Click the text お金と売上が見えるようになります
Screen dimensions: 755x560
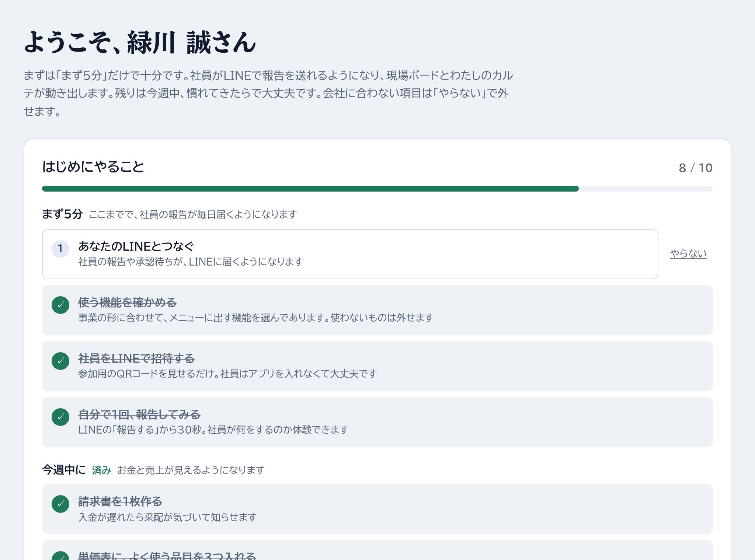[x=191, y=470]
